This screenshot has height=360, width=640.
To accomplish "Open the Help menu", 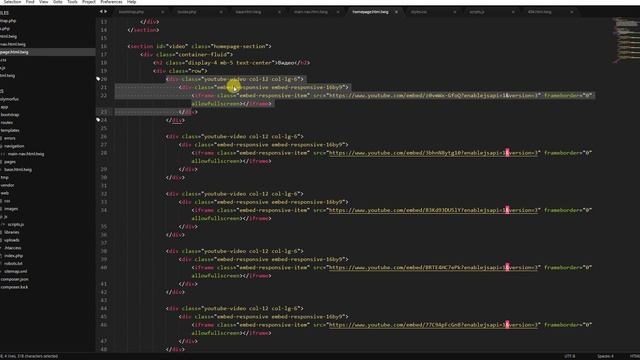I will click(131, 2).
